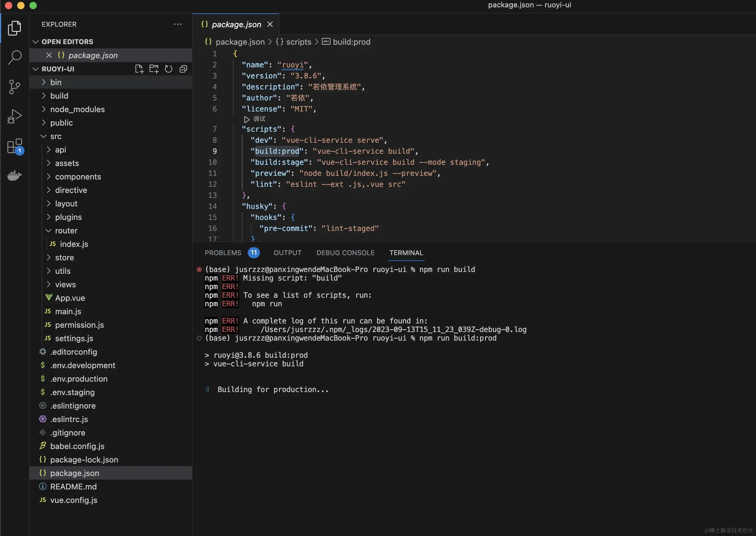The image size is (756, 536).
Task: Open the Docker view icon
Action: click(x=14, y=175)
